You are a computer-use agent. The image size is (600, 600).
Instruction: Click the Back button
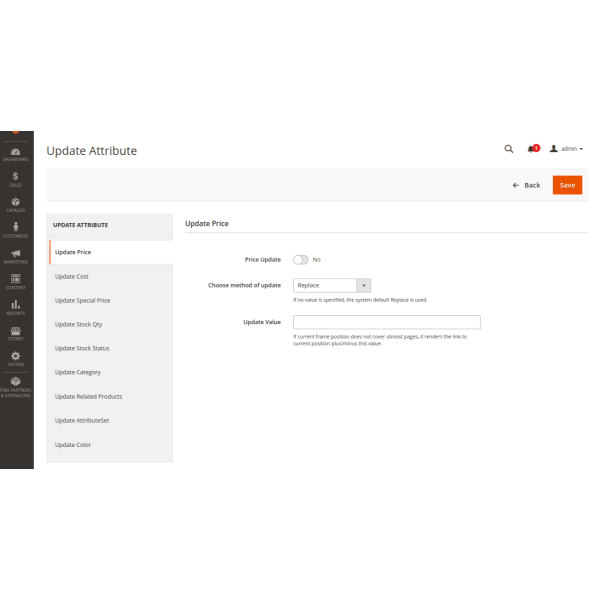(526, 185)
